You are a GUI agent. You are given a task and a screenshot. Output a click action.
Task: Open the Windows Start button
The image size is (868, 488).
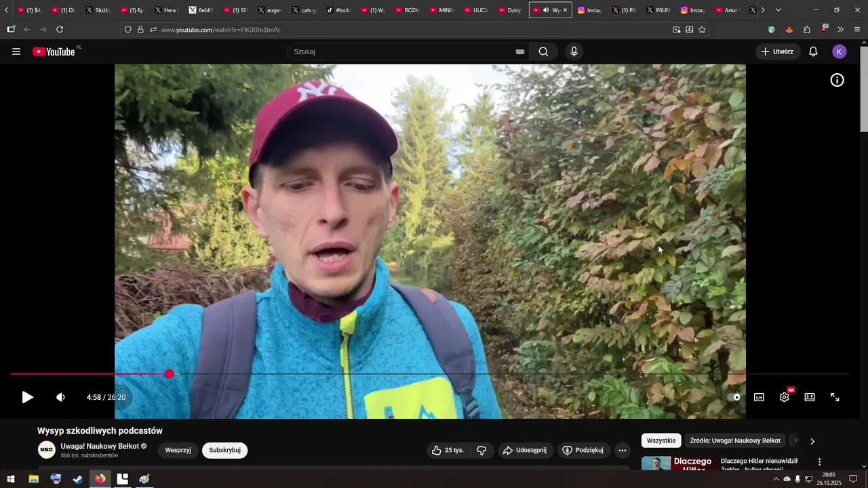click(x=11, y=479)
